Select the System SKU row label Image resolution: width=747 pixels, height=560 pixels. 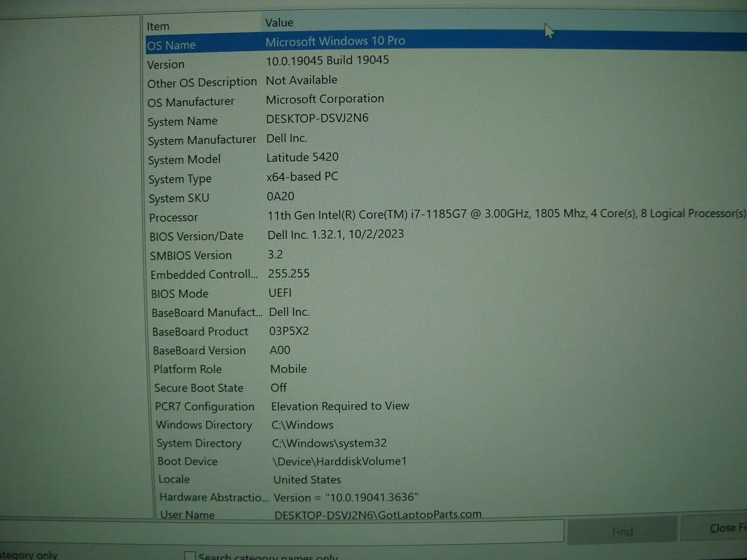179,198
